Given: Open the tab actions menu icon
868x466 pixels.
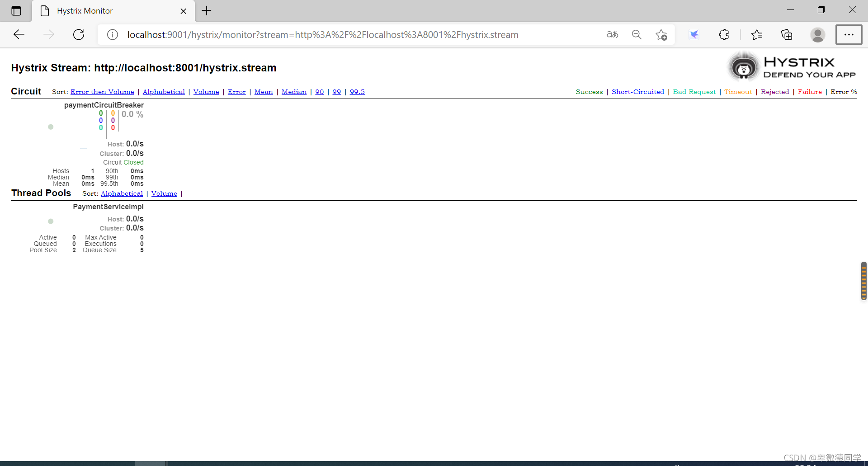Looking at the screenshot, I should click(x=16, y=10).
